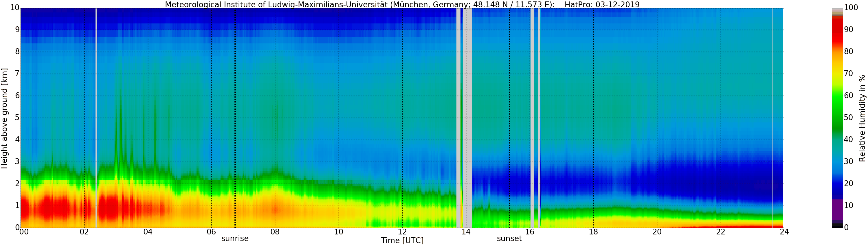
Task: Select the 'Relative Humidity in %' colorbar title
Action: click(862, 118)
